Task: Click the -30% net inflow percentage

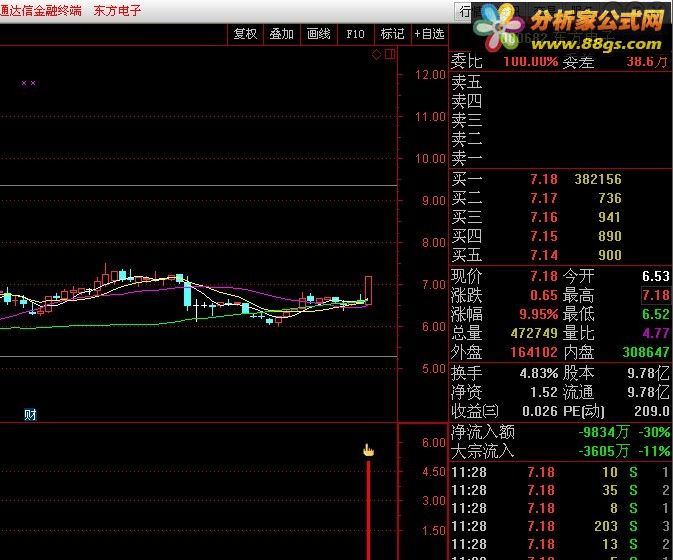Action: 654,432
